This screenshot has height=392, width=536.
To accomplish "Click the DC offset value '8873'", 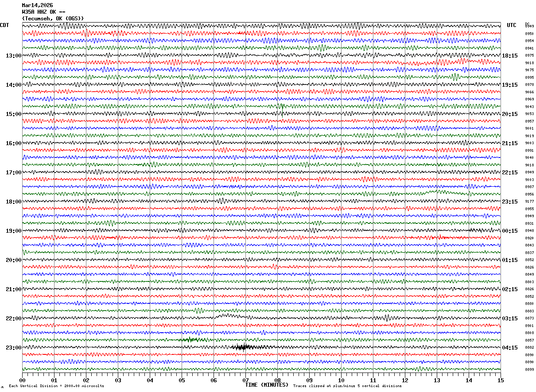I will pos(529,319).
